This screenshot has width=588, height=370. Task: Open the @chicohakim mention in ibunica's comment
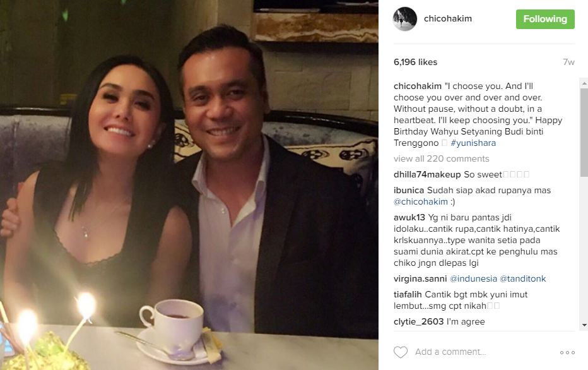coord(421,201)
